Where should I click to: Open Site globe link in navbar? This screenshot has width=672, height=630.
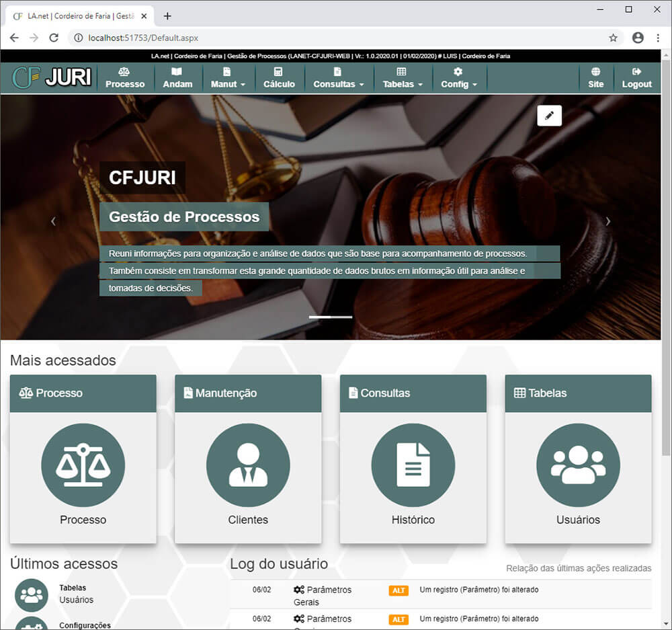(x=595, y=78)
